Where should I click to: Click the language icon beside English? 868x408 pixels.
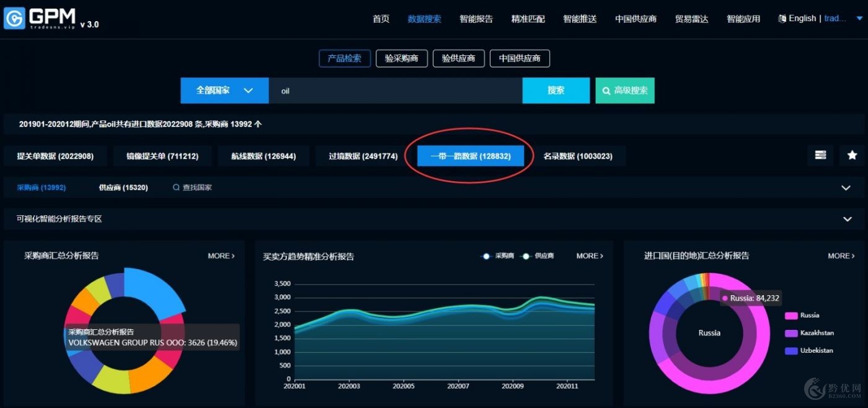(782, 19)
